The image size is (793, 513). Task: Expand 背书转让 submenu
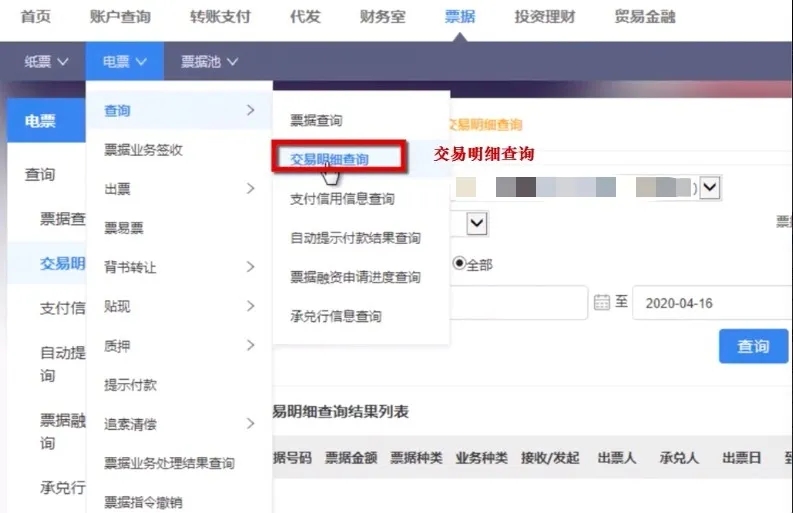(x=179, y=267)
